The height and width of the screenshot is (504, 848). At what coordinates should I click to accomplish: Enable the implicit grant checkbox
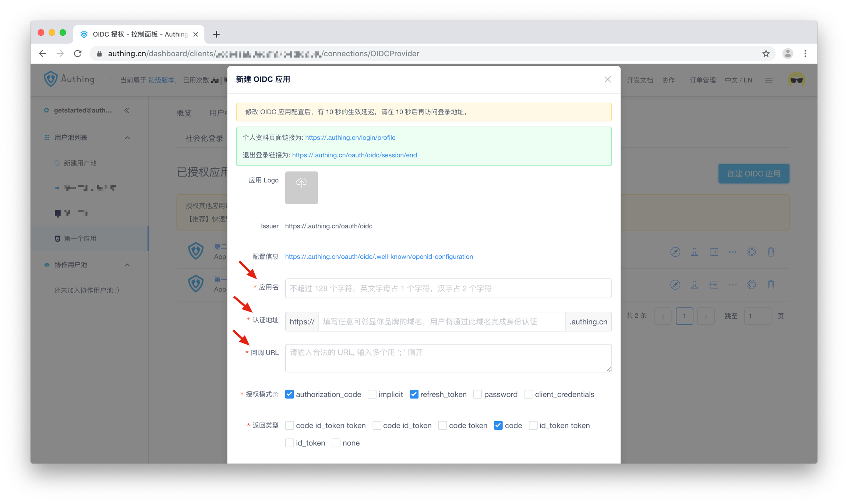click(x=372, y=394)
